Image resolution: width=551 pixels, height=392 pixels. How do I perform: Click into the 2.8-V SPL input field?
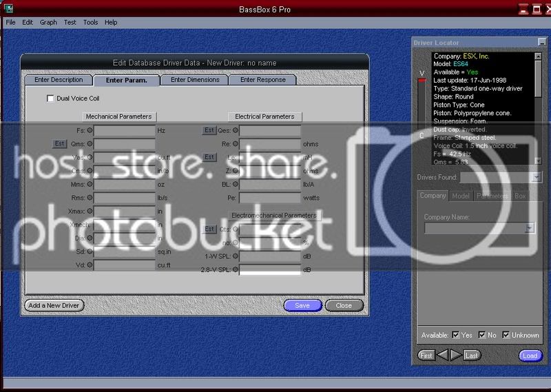270,270
